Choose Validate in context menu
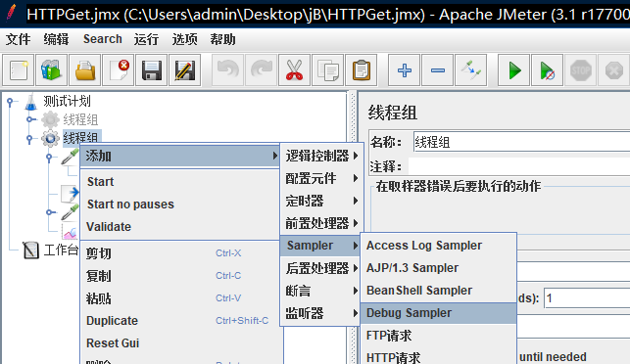The width and height of the screenshot is (630, 364). point(180,226)
